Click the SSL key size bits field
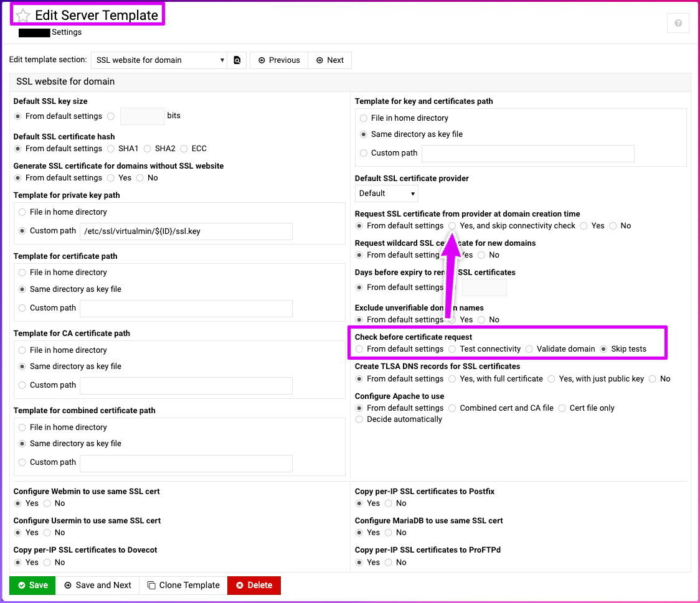Viewport: 700px width, 603px height. [142, 116]
